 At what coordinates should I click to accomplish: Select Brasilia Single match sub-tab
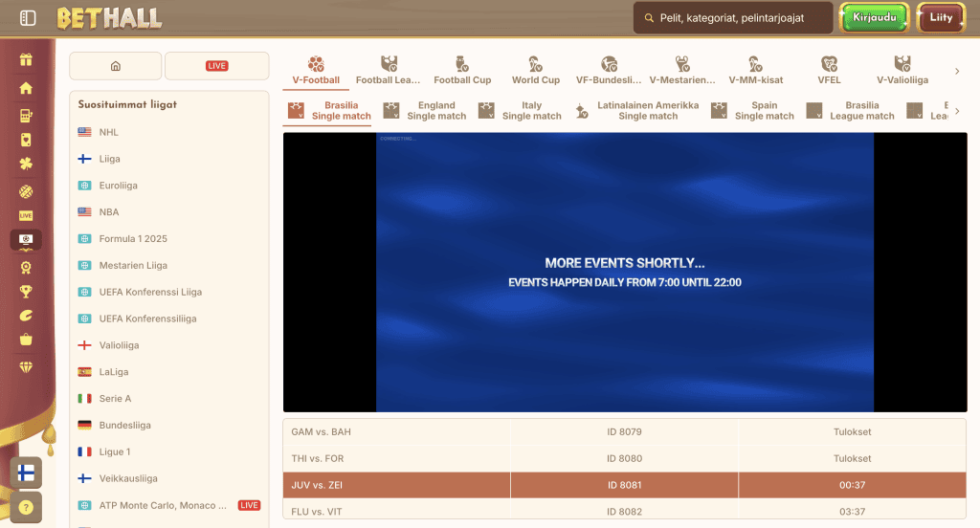pos(329,111)
